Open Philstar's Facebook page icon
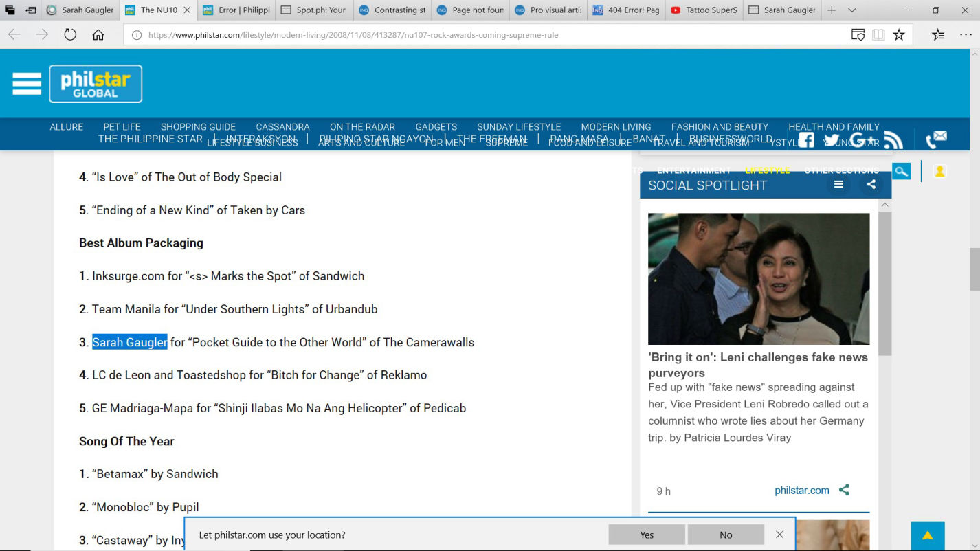 coord(806,140)
